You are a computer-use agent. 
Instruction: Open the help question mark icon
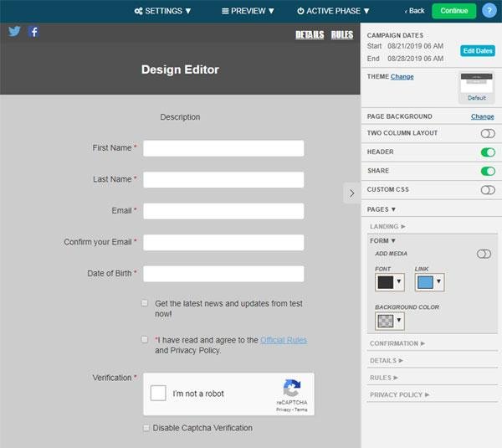click(x=489, y=11)
